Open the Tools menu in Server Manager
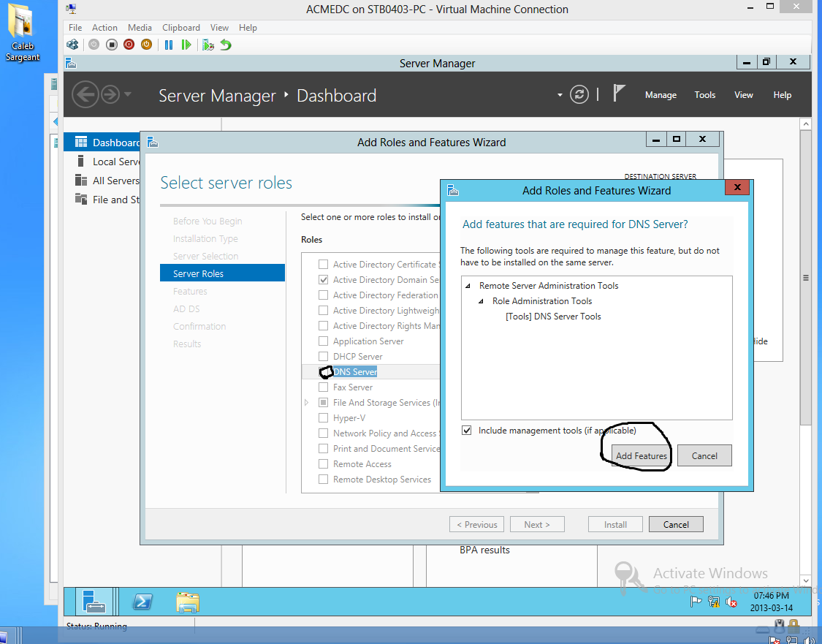This screenshot has width=822, height=644. pos(704,95)
